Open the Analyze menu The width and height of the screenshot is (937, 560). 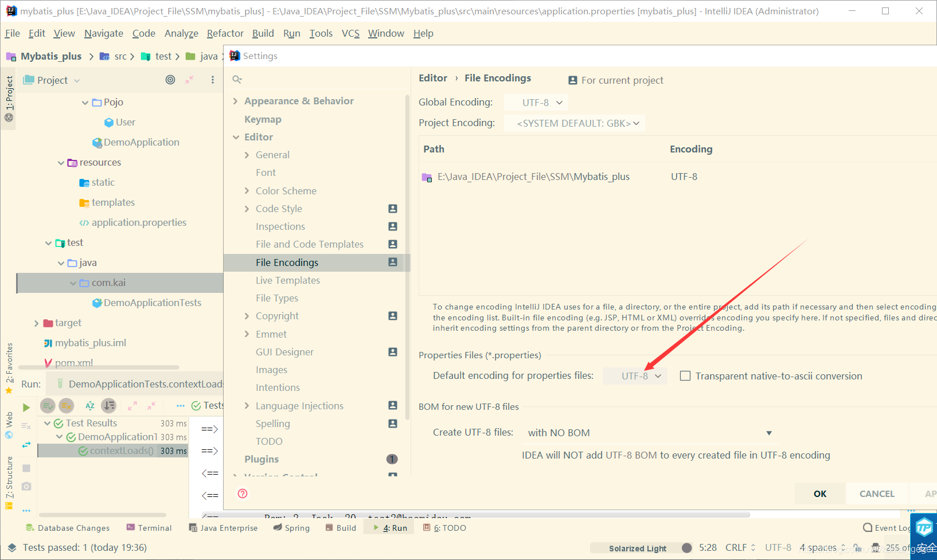181,33
